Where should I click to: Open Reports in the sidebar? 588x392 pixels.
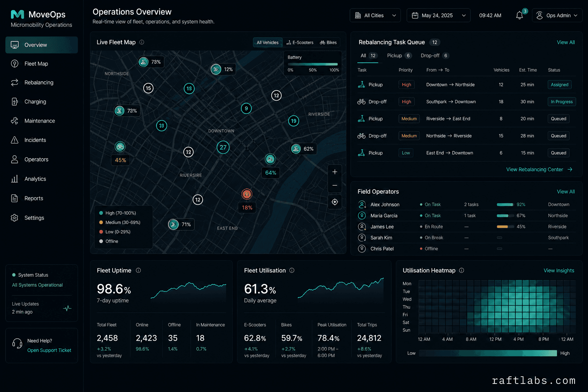click(x=42, y=198)
